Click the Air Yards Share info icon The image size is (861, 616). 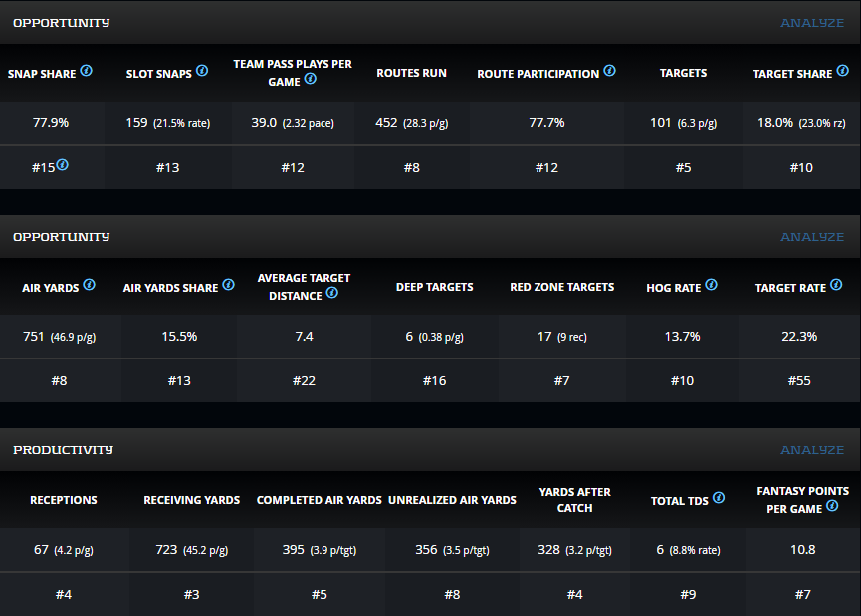(x=229, y=285)
